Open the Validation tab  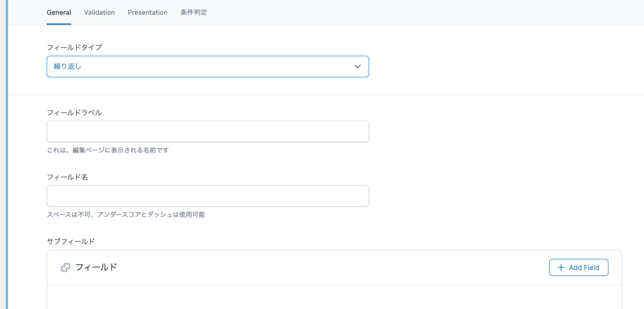pos(99,12)
